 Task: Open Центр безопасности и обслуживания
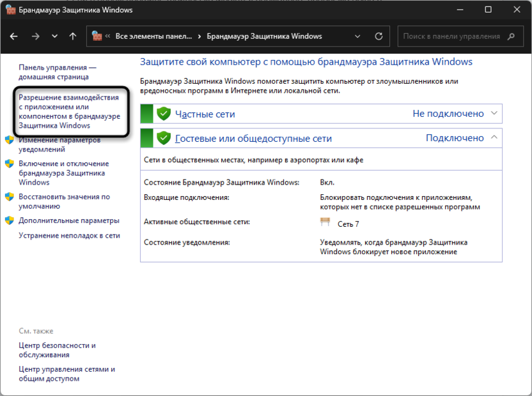57,350
